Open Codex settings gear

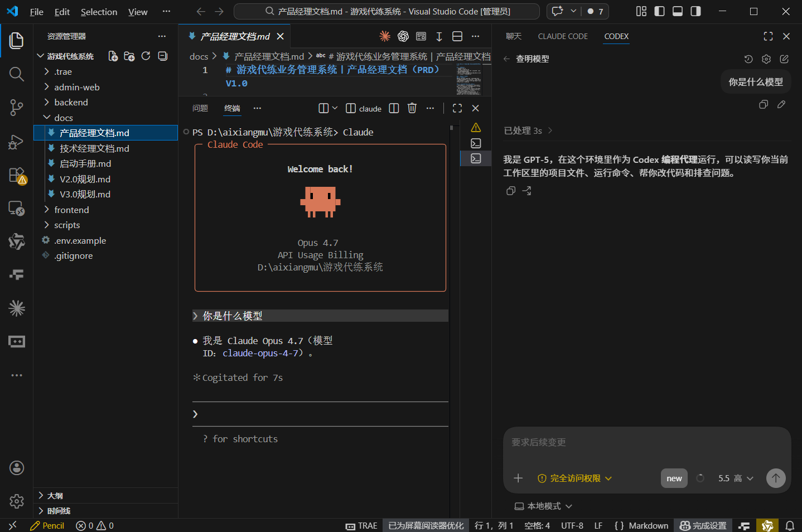[x=766, y=59]
